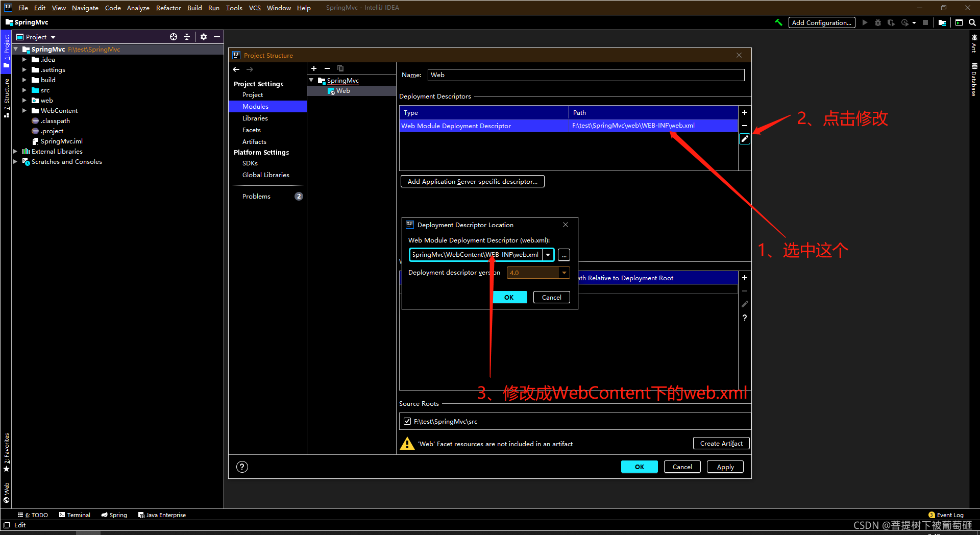Collapse the SpringMvc module tree node
Image resolution: width=980 pixels, height=535 pixels.
point(311,81)
